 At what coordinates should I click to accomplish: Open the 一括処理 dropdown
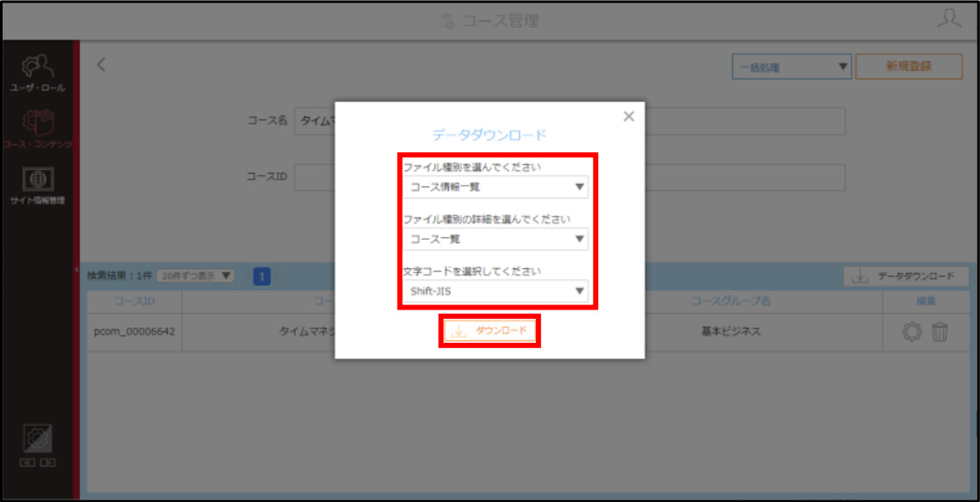point(792,67)
